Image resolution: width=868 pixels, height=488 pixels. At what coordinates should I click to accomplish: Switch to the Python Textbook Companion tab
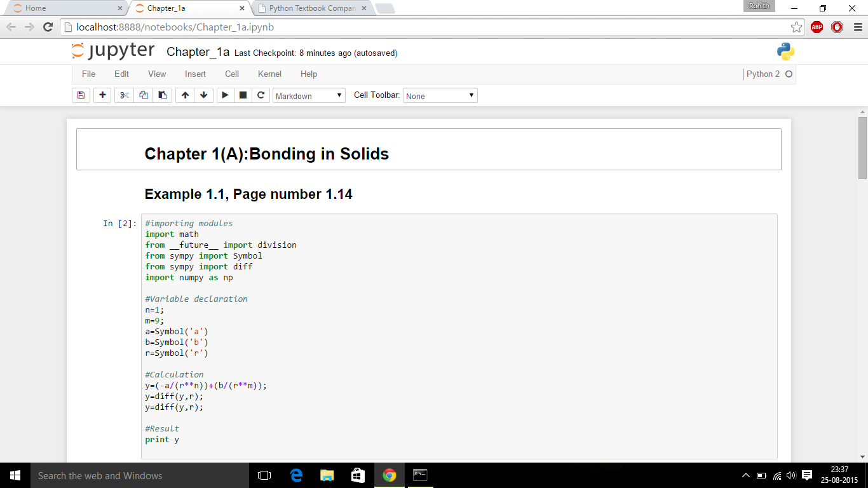point(311,8)
